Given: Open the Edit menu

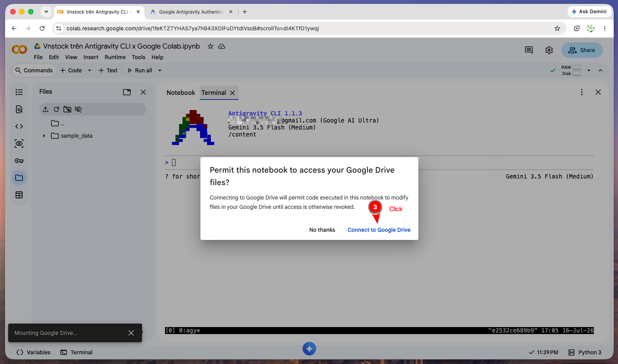Looking at the screenshot, I should (54, 57).
